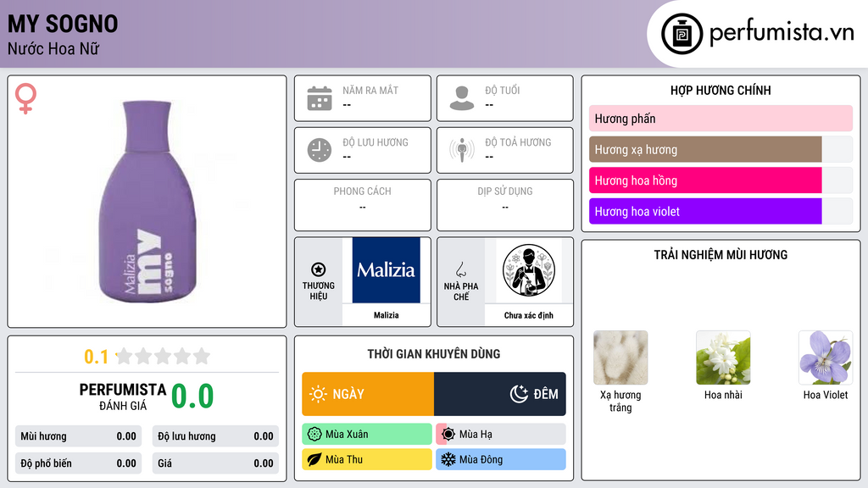Click the pink female gender symbol icon
Screen dimensions: 868x488
[25, 98]
